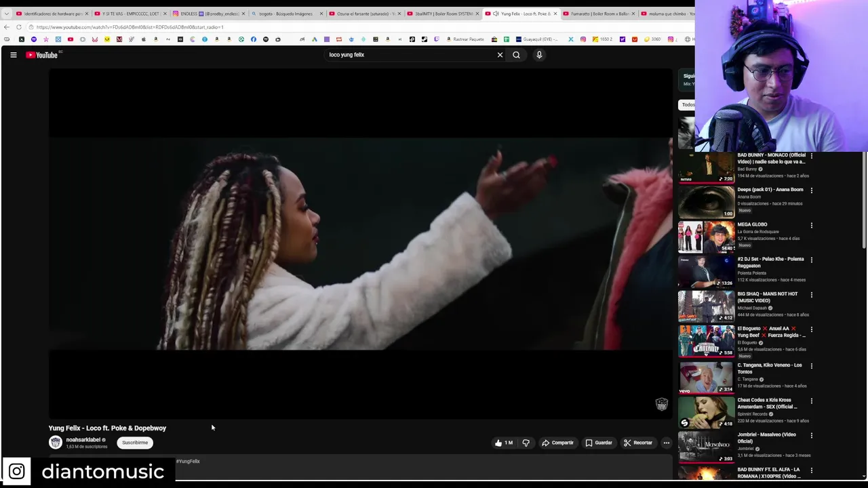The width and height of the screenshot is (868, 488).
Task: Save the video with Guardar
Action: point(599,443)
